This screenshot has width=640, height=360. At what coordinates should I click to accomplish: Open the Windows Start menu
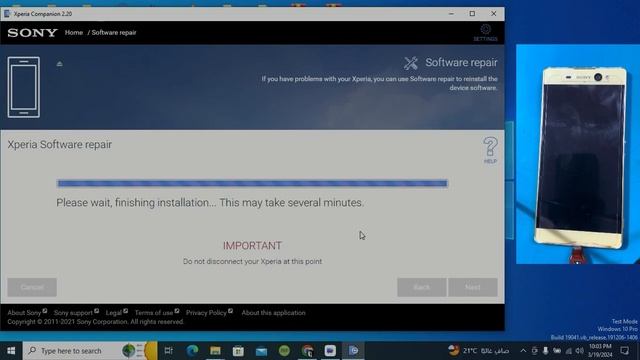coord(11,351)
